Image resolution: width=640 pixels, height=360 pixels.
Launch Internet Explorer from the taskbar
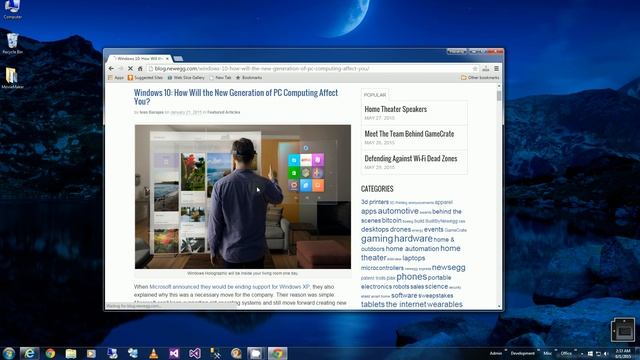pyautogui.click(x=29, y=353)
